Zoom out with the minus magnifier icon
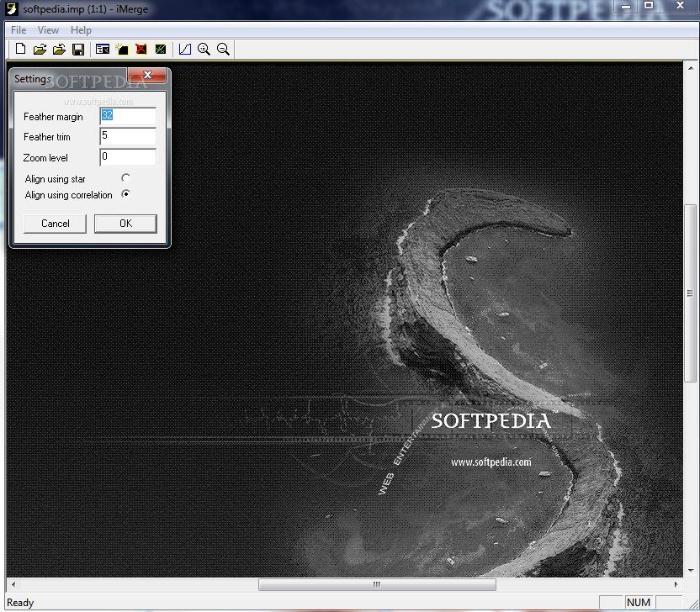This screenshot has height=612, width=700. point(223,49)
